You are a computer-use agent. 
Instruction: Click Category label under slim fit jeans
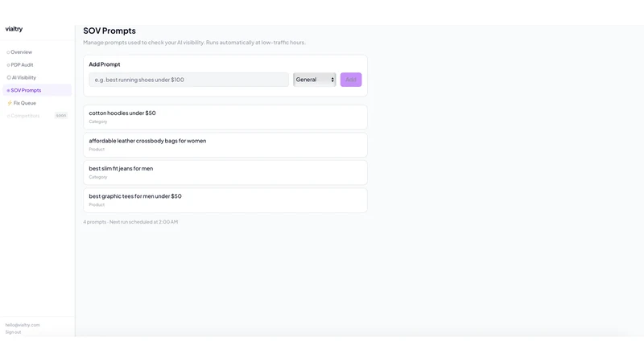pos(98,177)
